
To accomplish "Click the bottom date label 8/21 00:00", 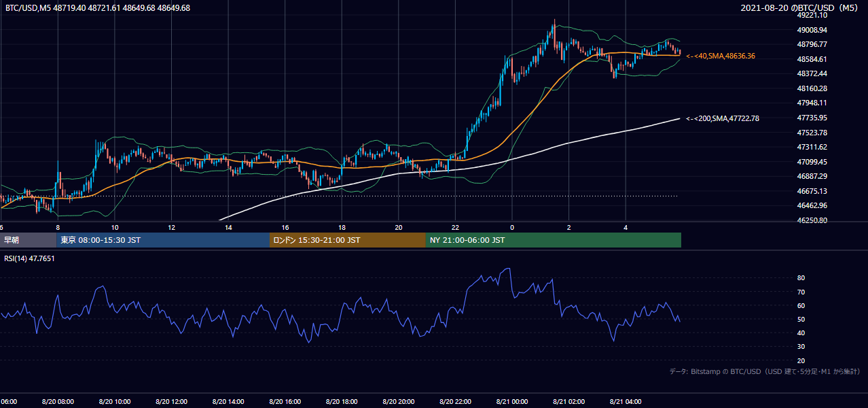I will click(x=511, y=401).
